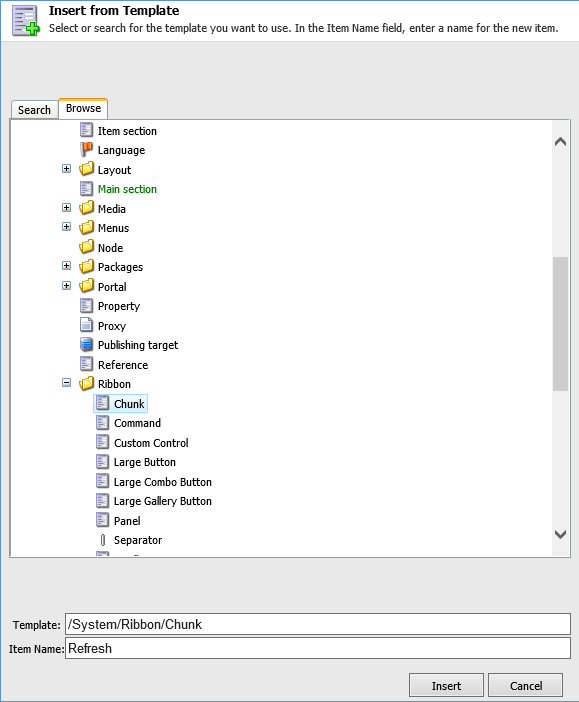Click the scroll down arrow
This screenshot has height=702, width=579.
[x=560, y=534]
